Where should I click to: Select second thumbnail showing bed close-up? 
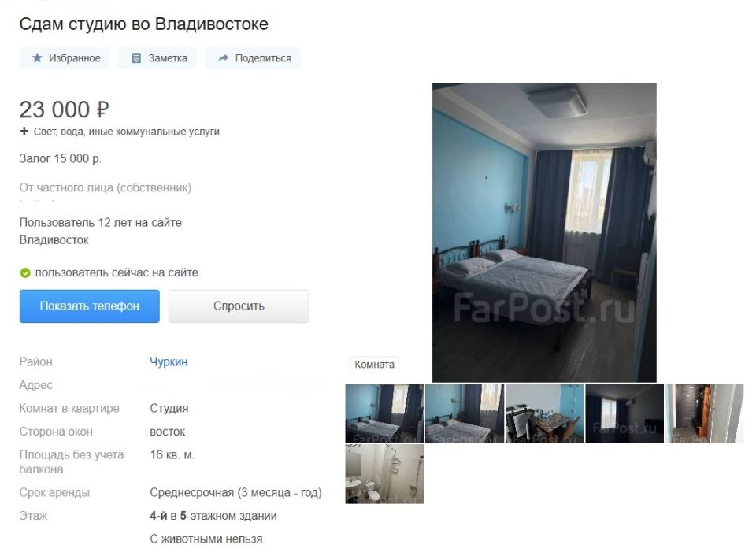point(465,413)
